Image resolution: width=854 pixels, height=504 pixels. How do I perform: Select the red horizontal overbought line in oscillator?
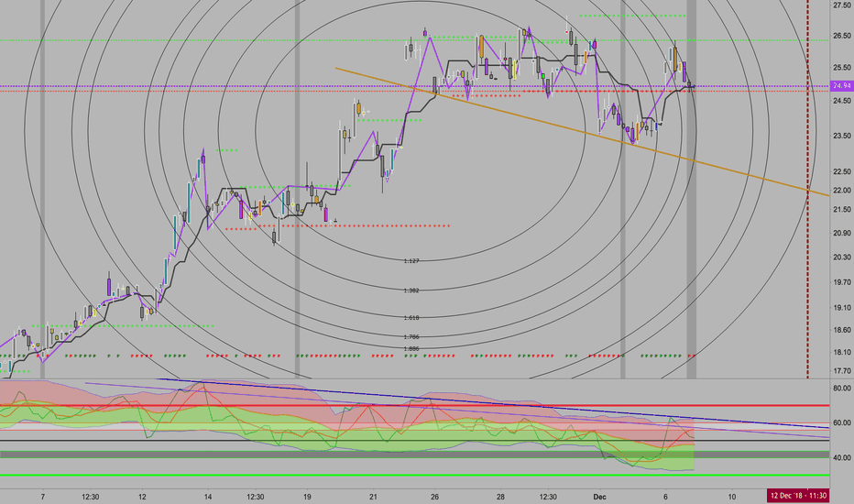click(x=414, y=406)
